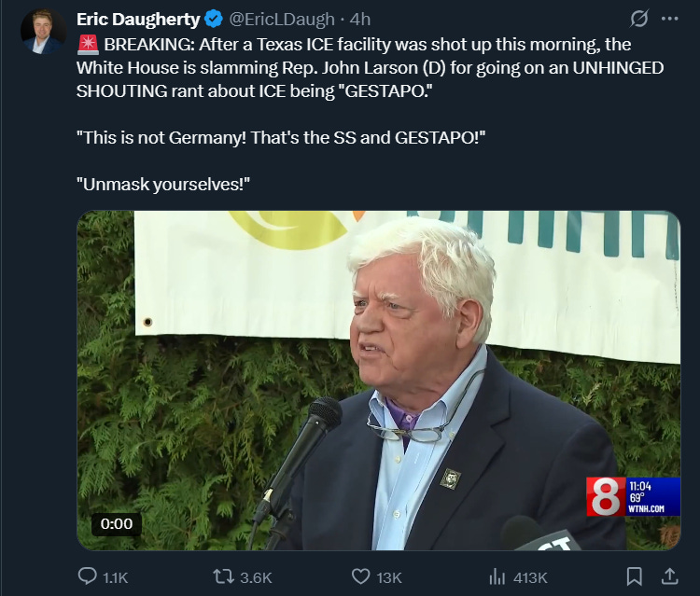Viewport: 700px width, 596px height.
Task: Click the 413K views count
Action: pos(530,577)
